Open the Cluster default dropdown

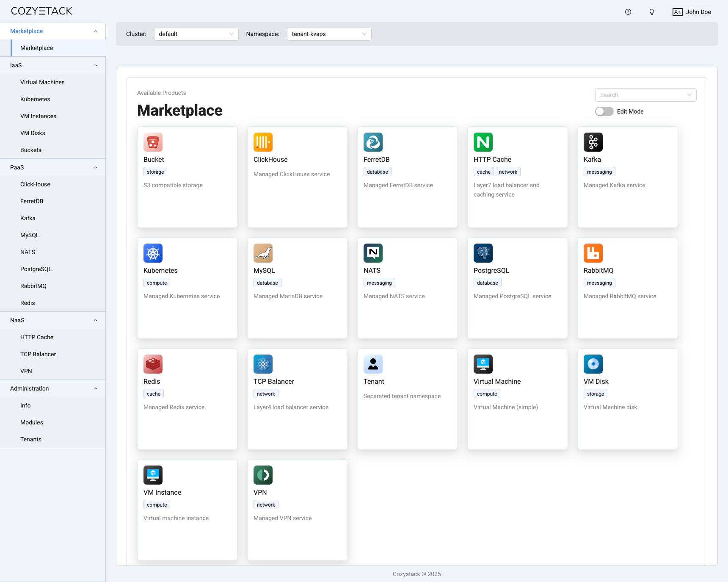[196, 34]
